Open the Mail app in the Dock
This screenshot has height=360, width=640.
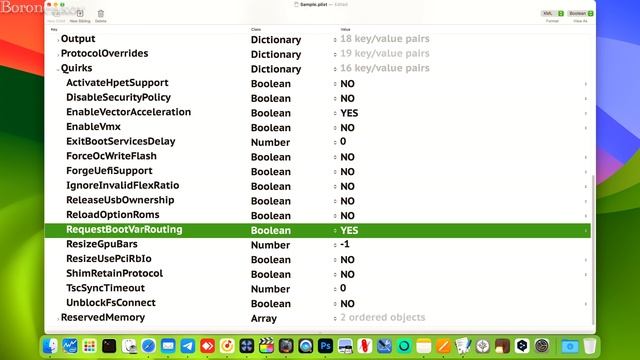point(168,346)
